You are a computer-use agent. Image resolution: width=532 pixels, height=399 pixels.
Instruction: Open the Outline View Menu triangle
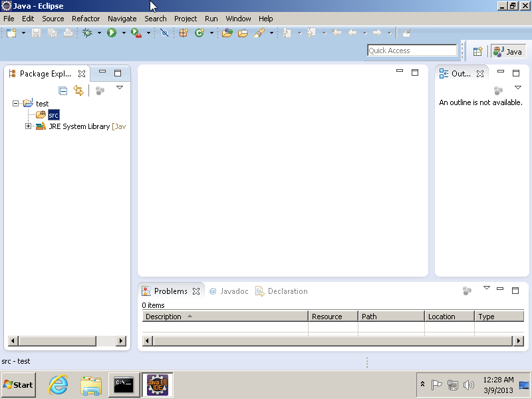(x=518, y=88)
